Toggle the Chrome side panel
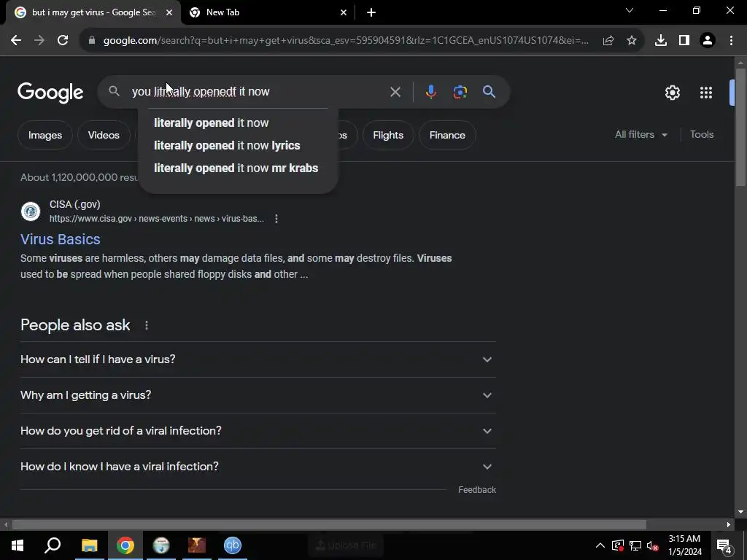 click(684, 41)
